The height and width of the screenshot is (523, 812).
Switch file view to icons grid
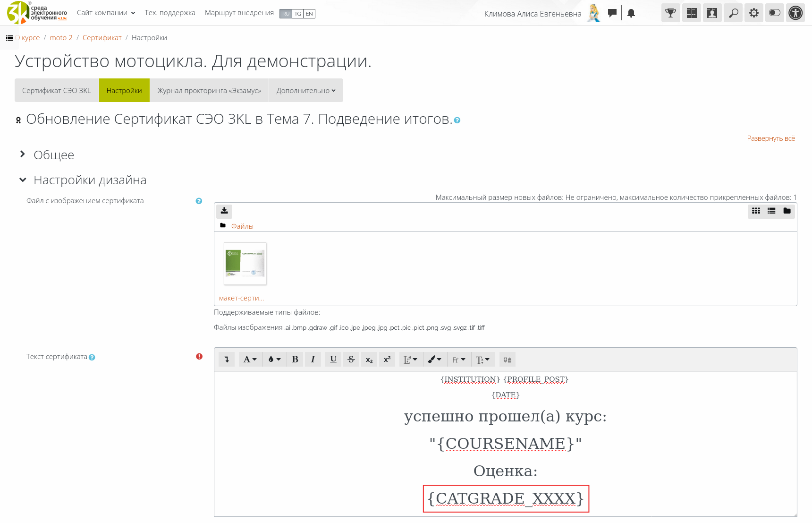(756, 211)
